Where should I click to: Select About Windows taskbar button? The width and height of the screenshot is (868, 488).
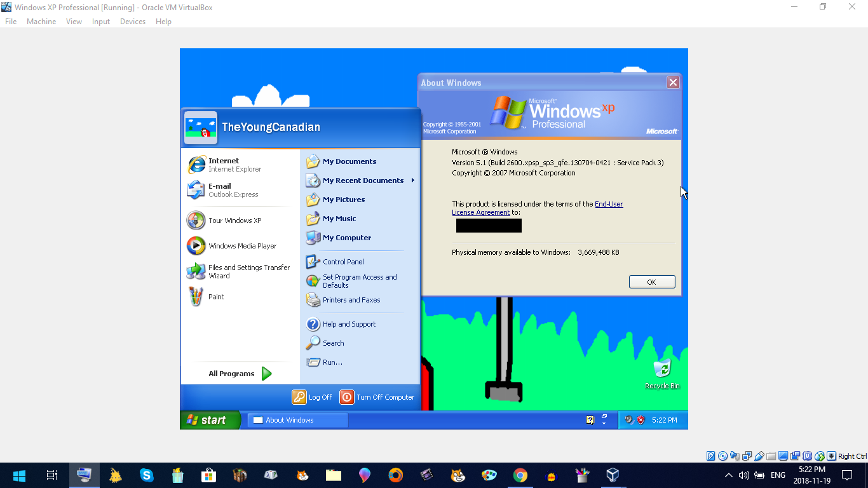point(297,420)
